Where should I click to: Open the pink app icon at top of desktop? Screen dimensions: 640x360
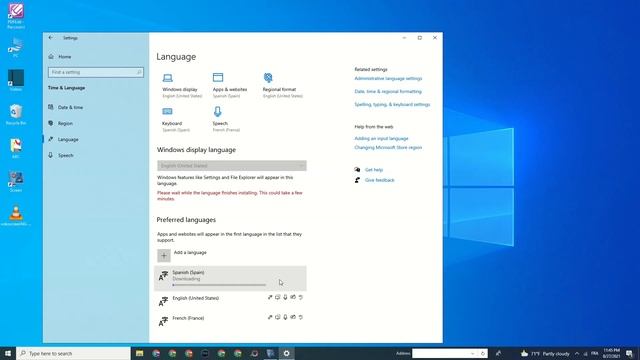(x=16, y=16)
